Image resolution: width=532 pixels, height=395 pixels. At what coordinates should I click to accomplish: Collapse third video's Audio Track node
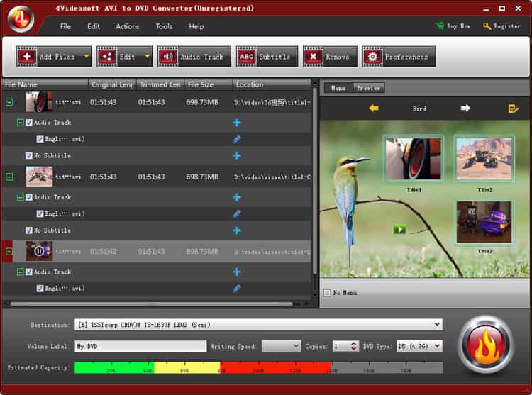pyautogui.click(x=21, y=272)
